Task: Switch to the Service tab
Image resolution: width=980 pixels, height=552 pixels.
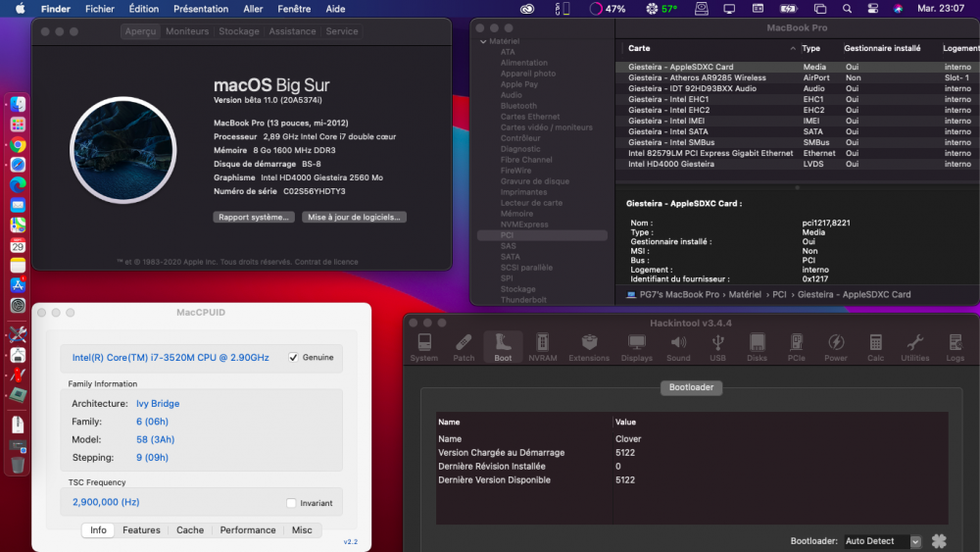Action: [342, 31]
